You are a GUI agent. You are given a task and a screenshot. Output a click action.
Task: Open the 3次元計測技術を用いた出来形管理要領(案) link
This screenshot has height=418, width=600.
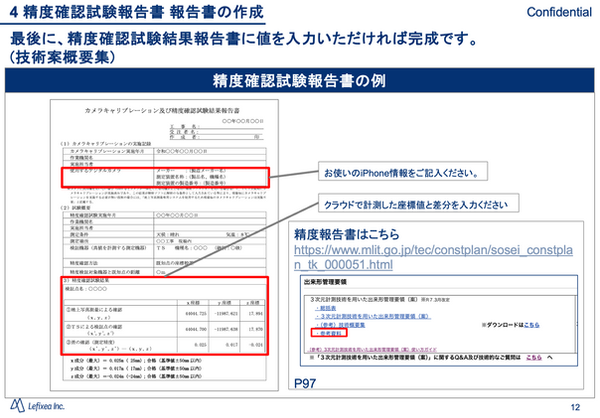(x=373, y=317)
